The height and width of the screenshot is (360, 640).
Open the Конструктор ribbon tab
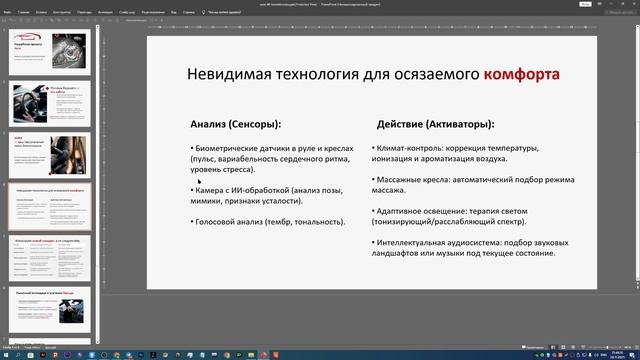pyautogui.click(x=62, y=12)
